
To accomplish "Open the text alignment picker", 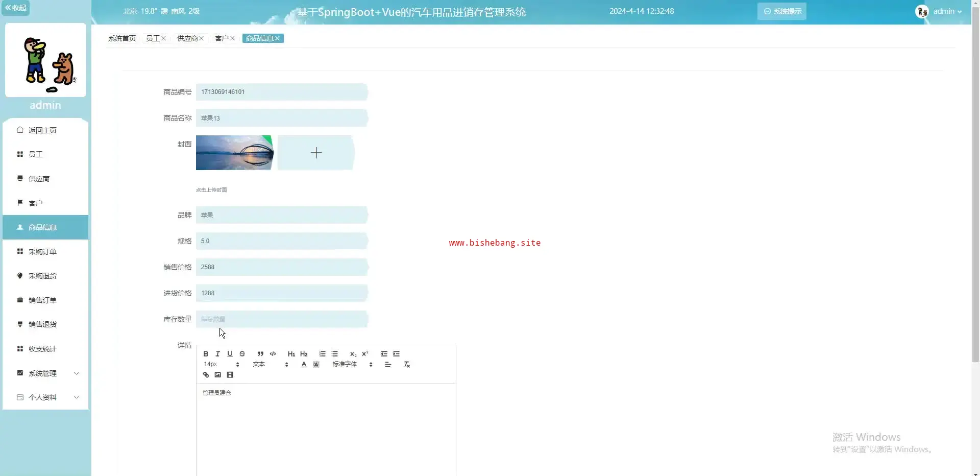I will click(388, 365).
